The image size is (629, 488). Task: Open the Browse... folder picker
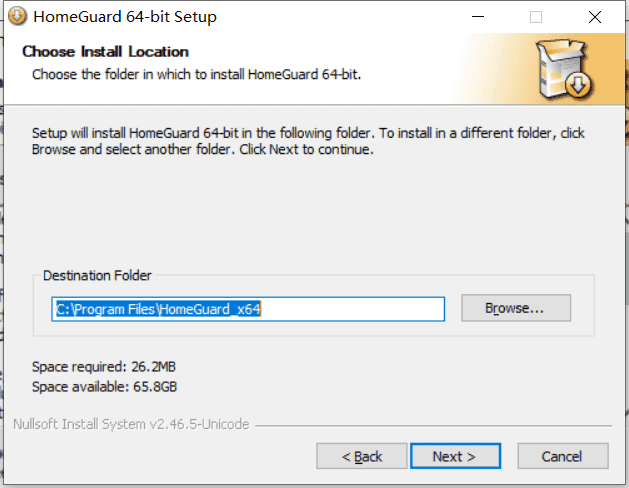pyautogui.click(x=516, y=308)
